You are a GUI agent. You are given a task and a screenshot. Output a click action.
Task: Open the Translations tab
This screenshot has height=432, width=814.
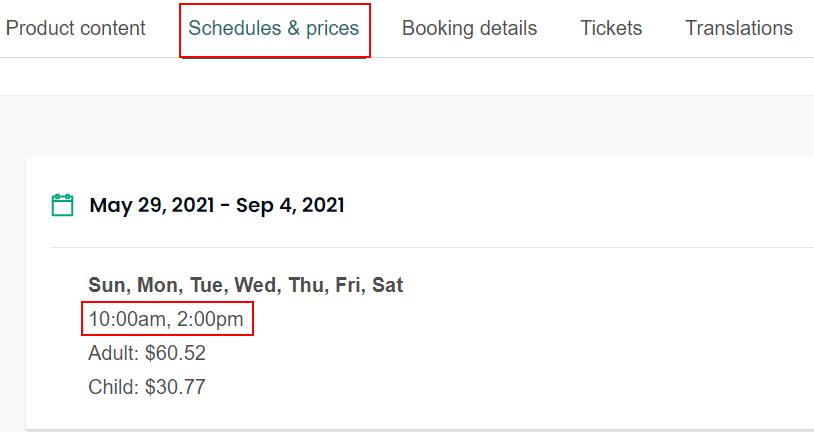tap(739, 28)
